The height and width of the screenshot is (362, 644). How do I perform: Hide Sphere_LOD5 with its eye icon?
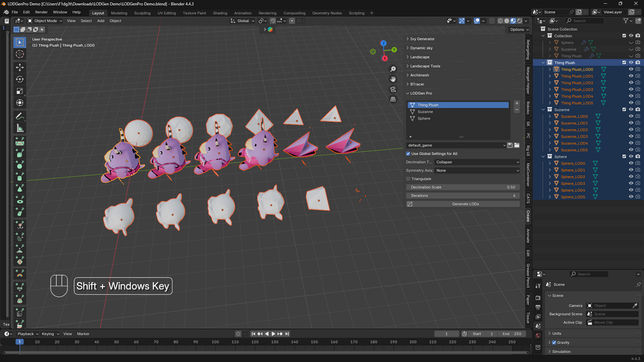(x=631, y=197)
